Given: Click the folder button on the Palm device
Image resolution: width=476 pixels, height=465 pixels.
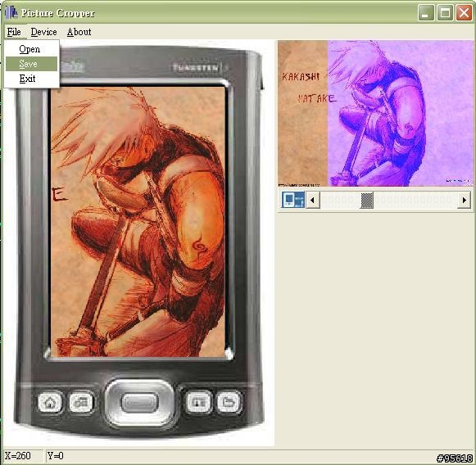Looking at the screenshot, I should click(x=229, y=402).
